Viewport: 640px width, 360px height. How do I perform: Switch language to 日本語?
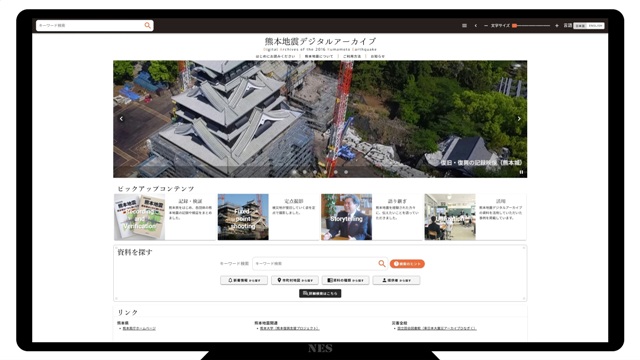pyautogui.click(x=580, y=25)
